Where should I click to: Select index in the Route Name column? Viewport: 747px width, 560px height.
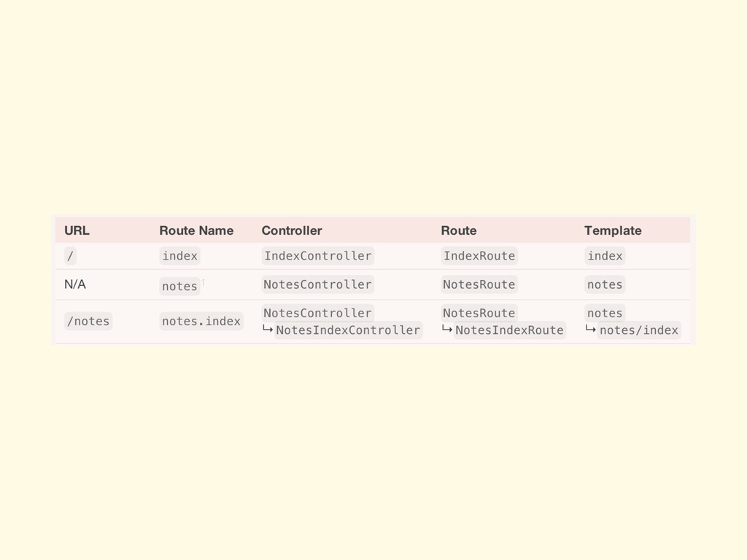tap(179, 256)
